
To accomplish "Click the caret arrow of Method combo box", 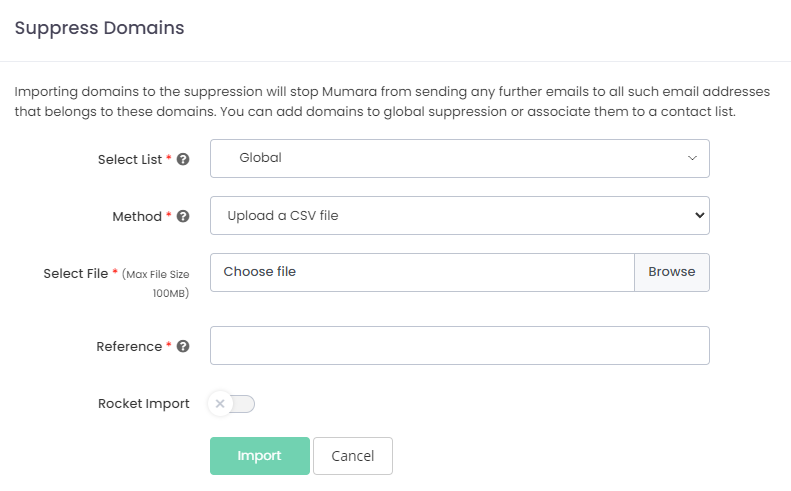I will (x=698, y=215).
